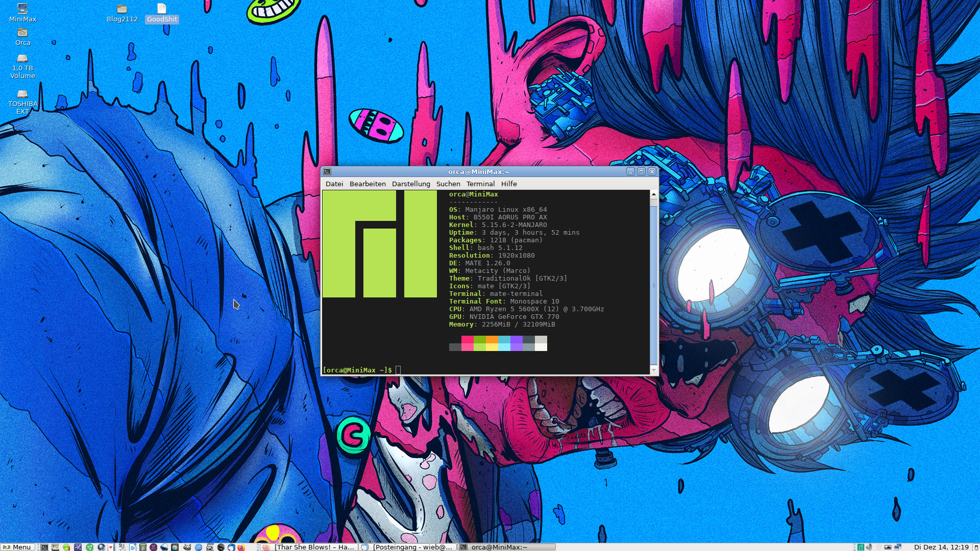Open qBittorrent launcher
Image resolution: width=980 pixels, height=551 pixels.
pos(199,547)
